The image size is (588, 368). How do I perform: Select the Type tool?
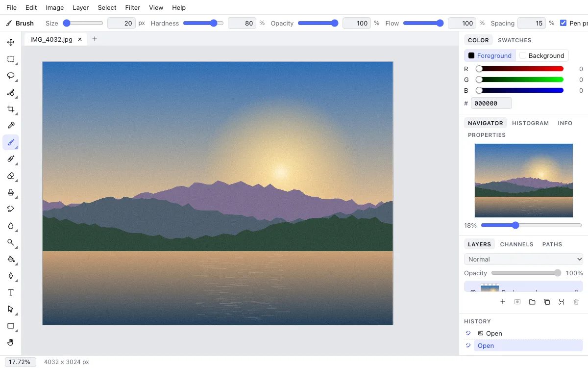(11, 292)
